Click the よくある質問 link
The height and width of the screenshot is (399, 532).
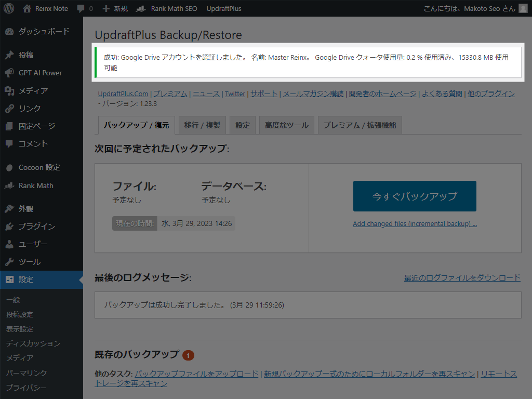442,94
